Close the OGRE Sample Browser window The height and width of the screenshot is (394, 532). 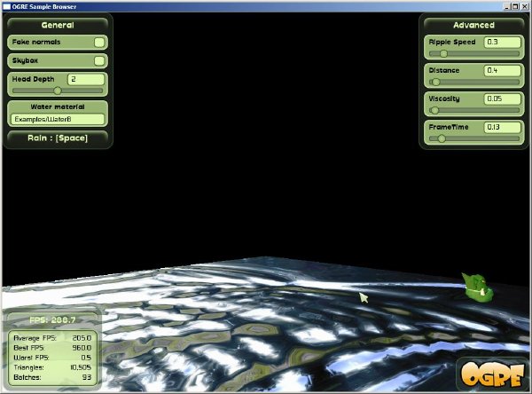tap(523, 6)
